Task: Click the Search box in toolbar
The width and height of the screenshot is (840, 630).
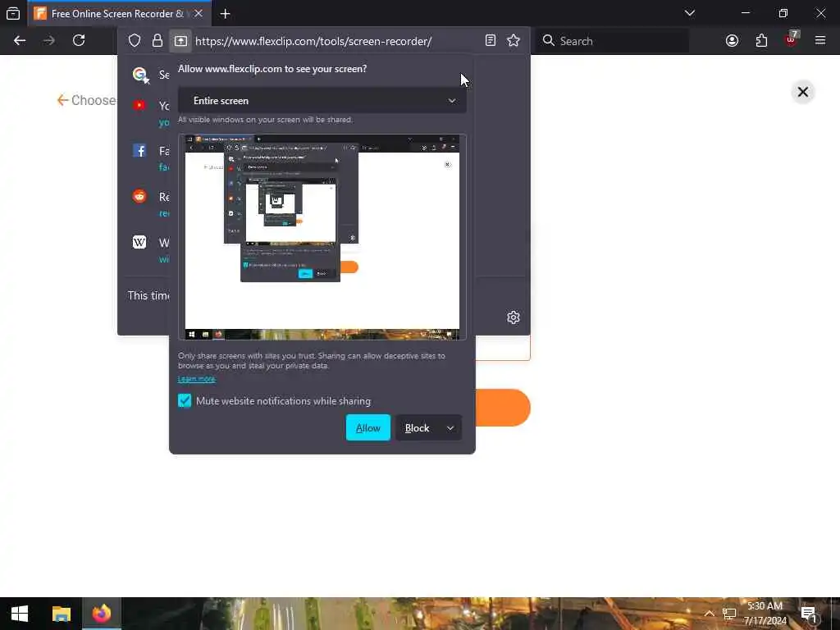Action: 612,41
